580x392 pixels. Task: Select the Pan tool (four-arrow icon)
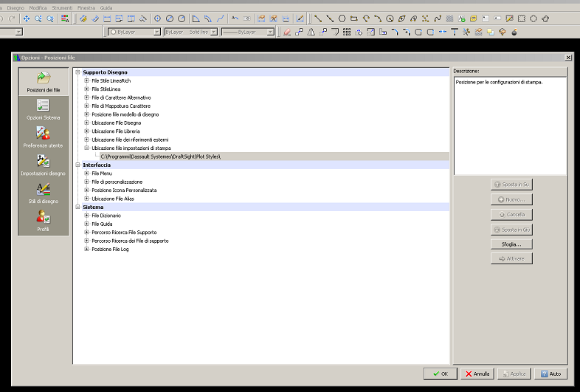coord(27,18)
